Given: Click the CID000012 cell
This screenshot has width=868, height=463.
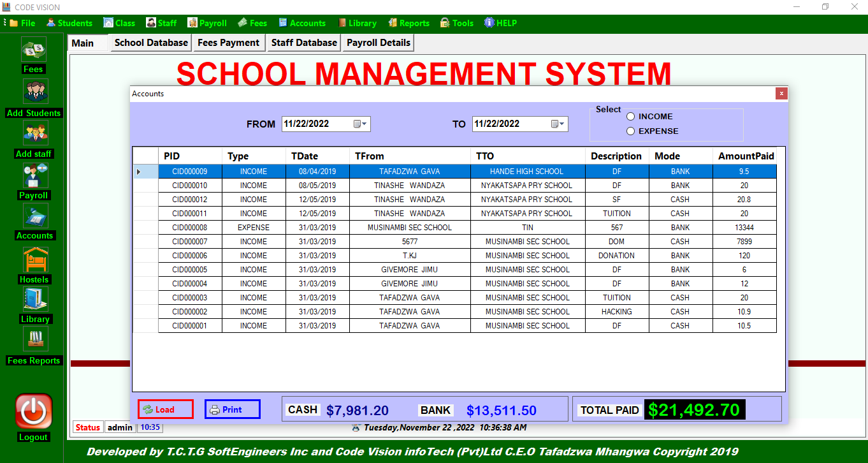Looking at the screenshot, I should tap(190, 200).
